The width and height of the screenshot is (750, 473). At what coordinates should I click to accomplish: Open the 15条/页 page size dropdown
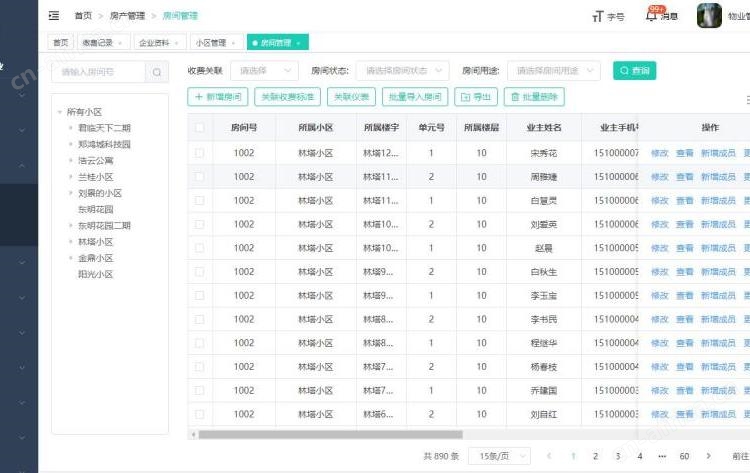(499, 456)
